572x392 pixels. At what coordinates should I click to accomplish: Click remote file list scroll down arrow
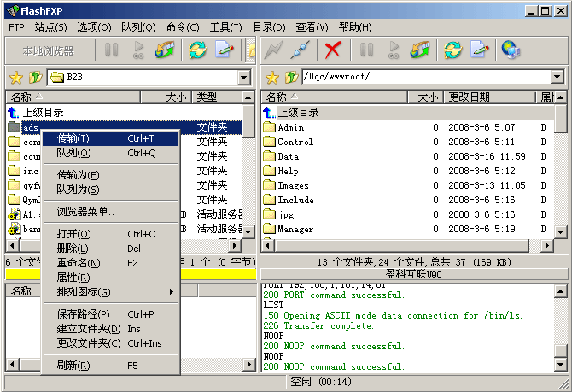point(559,232)
